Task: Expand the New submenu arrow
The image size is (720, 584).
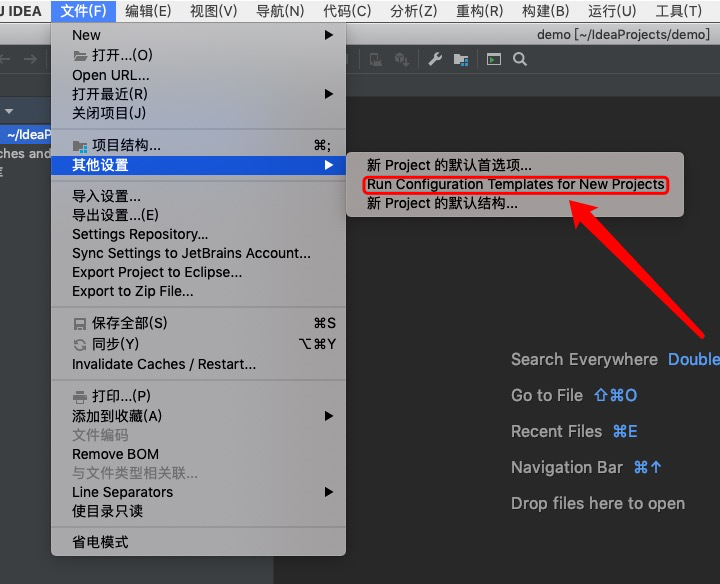Action: 328,35
